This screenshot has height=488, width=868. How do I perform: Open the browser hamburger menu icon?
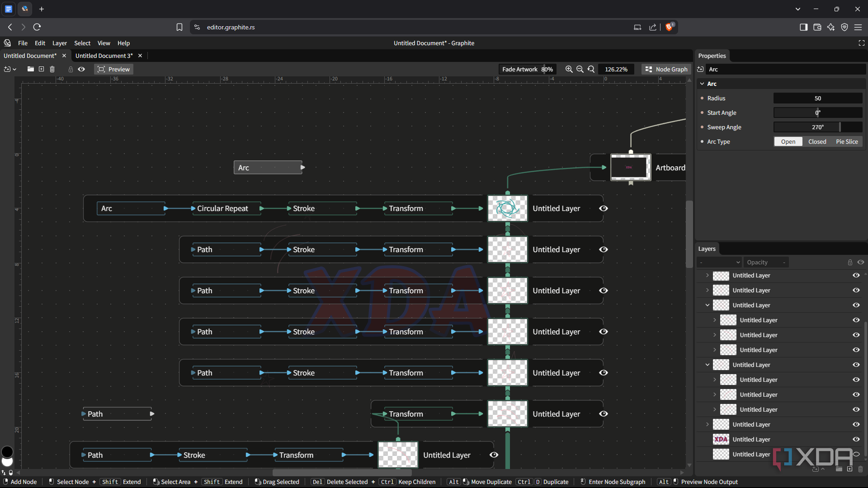(x=858, y=27)
